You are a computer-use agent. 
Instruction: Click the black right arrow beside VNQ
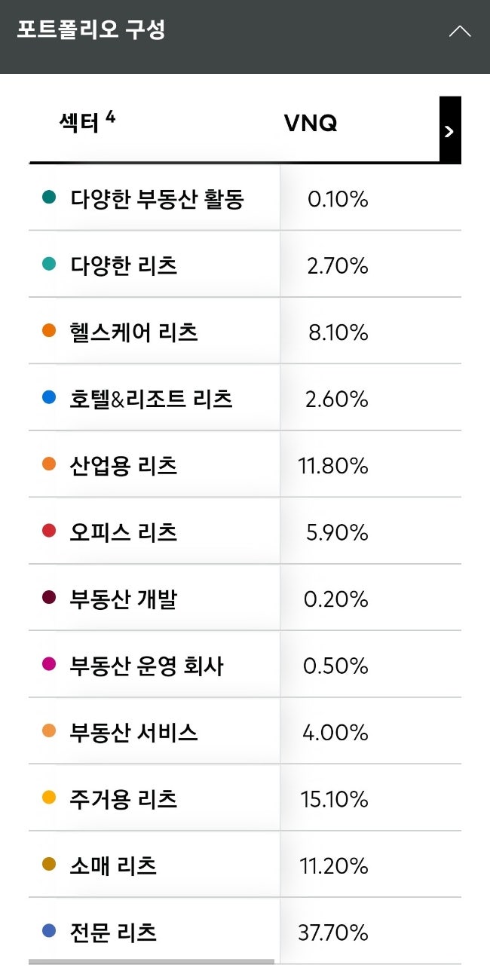point(449,130)
